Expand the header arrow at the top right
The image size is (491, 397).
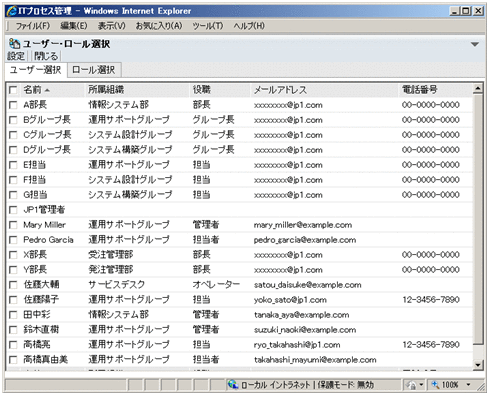(475, 44)
